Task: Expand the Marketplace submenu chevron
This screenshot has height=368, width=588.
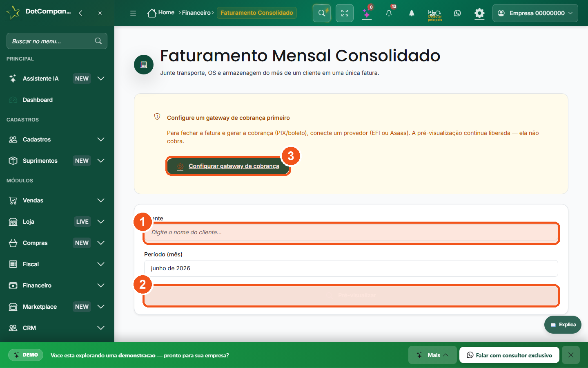Action: (101, 307)
